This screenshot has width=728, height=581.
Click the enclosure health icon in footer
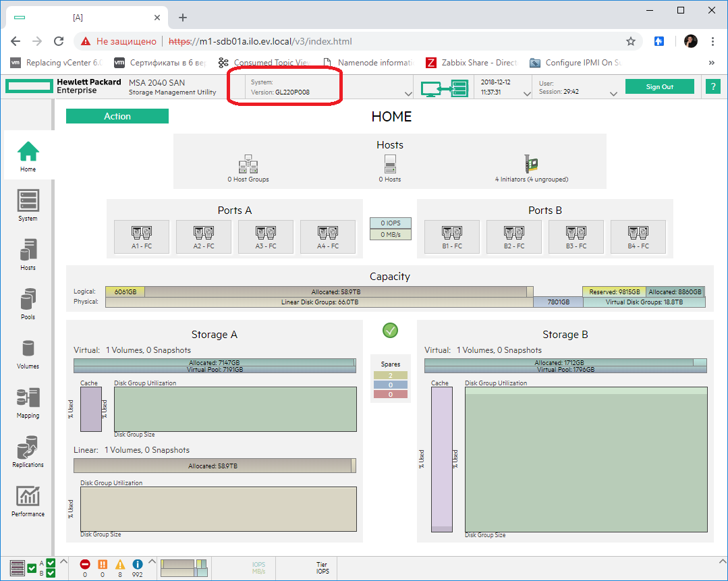tap(17, 568)
